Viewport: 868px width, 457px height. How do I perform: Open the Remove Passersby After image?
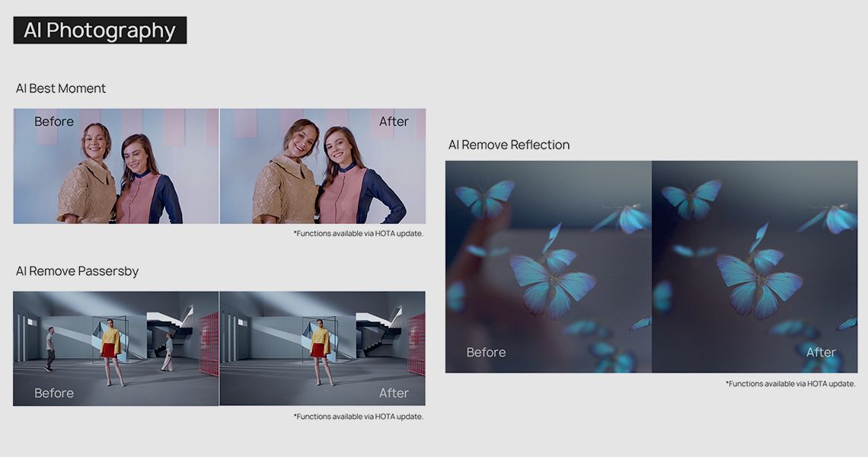click(323, 348)
